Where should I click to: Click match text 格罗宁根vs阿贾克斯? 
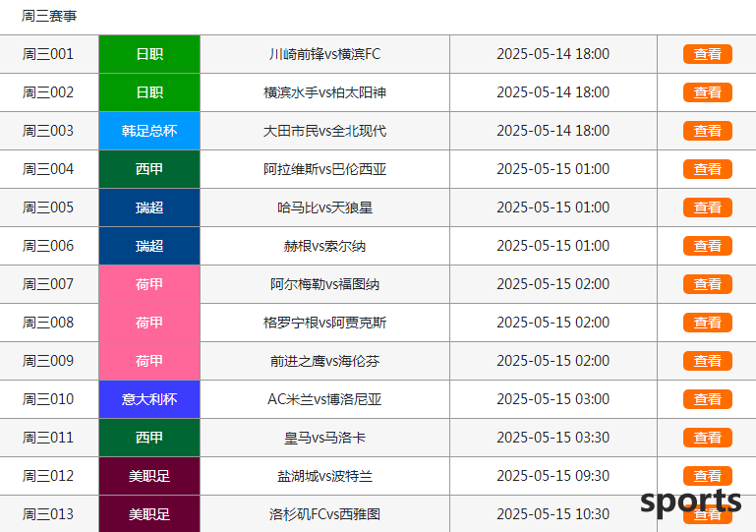[x=325, y=323]
